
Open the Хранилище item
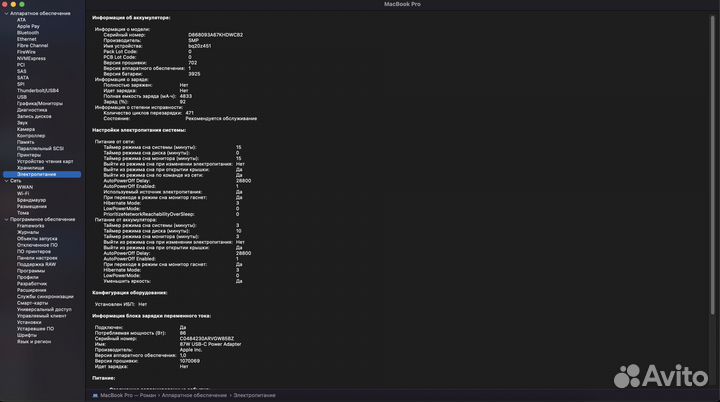pos(30,168)
